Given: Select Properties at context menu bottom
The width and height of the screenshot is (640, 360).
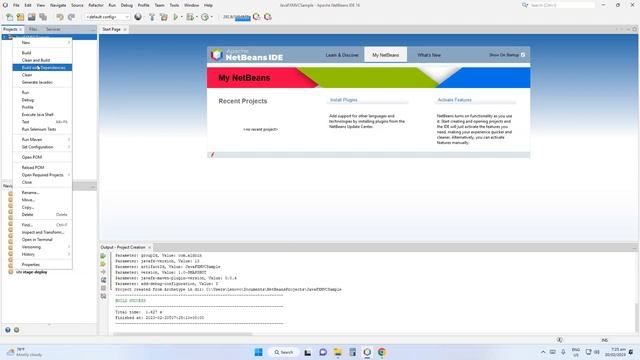Looking at the screenshot, I should coord(42,264).
